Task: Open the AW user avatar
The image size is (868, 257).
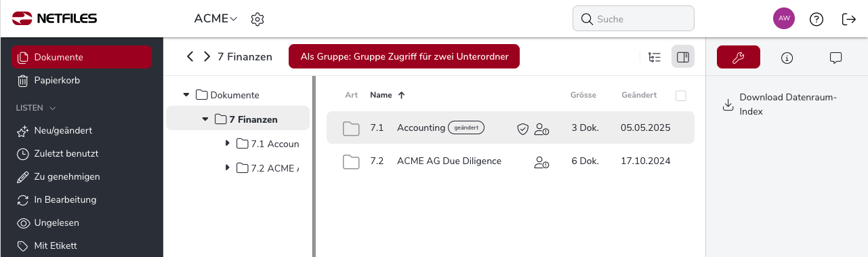Action: click(x=784, y=18)
